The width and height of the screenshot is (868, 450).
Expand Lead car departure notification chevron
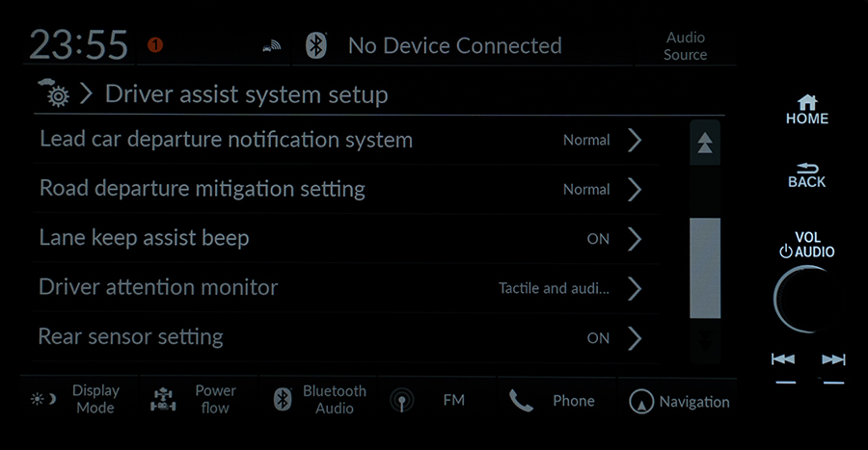click(x=635, y=141)
